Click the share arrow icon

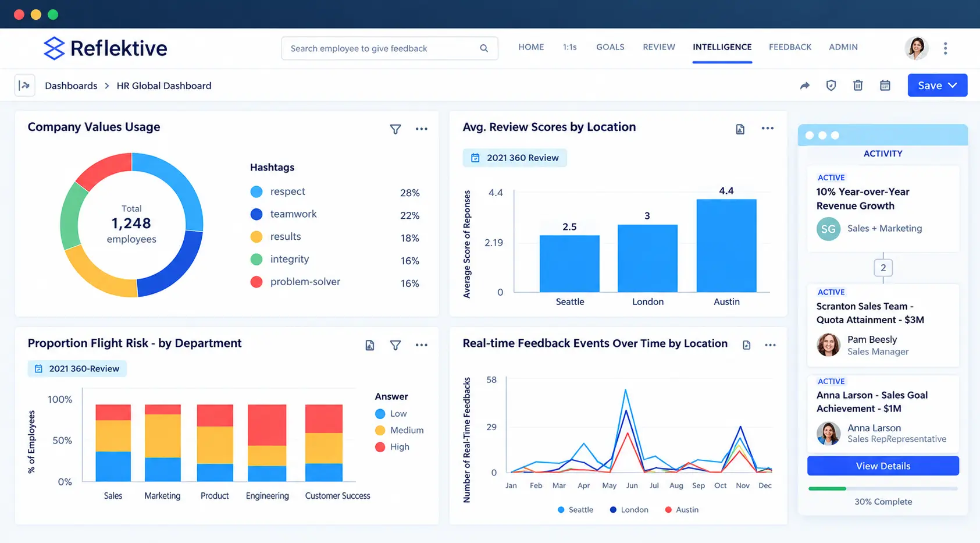click(x=804, y=86)
